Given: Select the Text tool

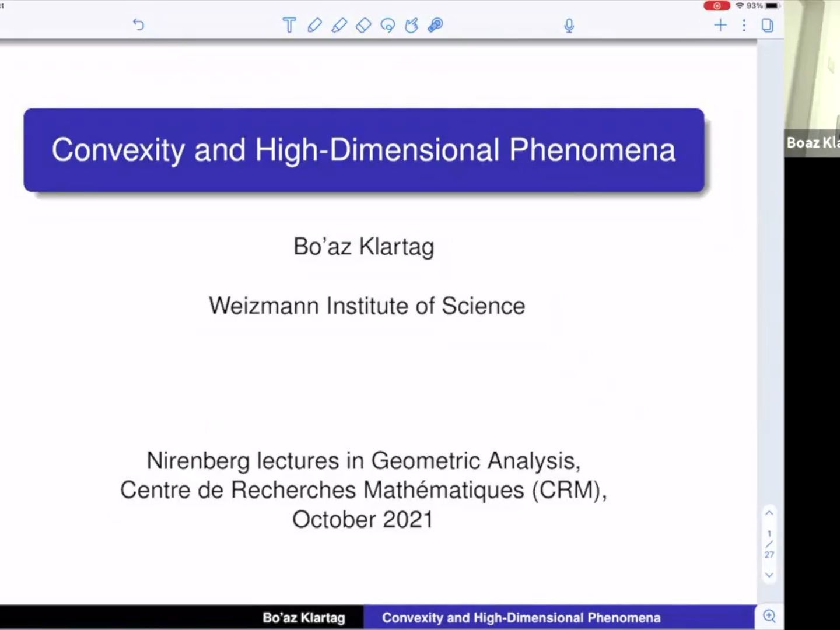Looking at the screenshot, I should tap(289, 25).
